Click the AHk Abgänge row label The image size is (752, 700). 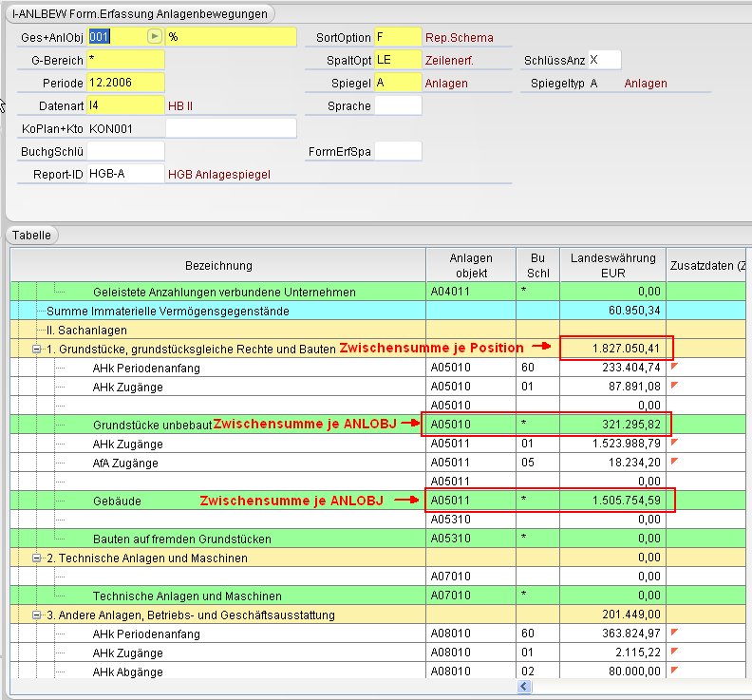(127, 672)
